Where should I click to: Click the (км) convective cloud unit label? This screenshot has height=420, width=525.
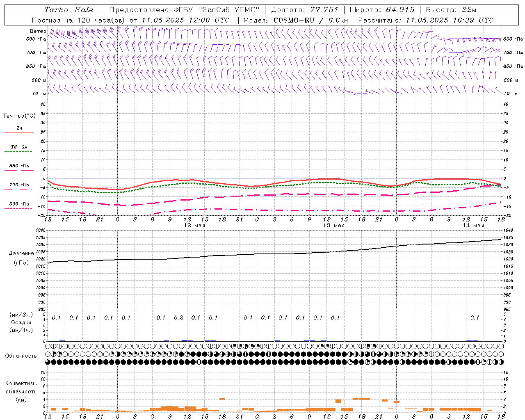pos(21,399)
